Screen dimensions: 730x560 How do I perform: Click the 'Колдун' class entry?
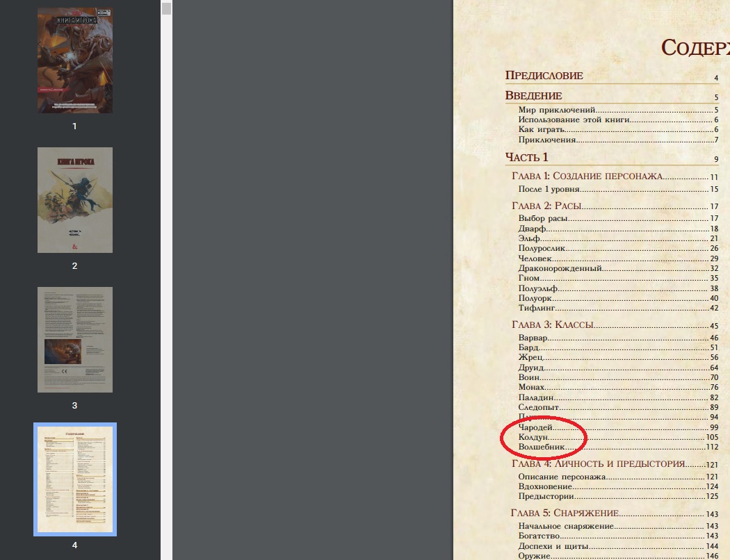point(533,437)
